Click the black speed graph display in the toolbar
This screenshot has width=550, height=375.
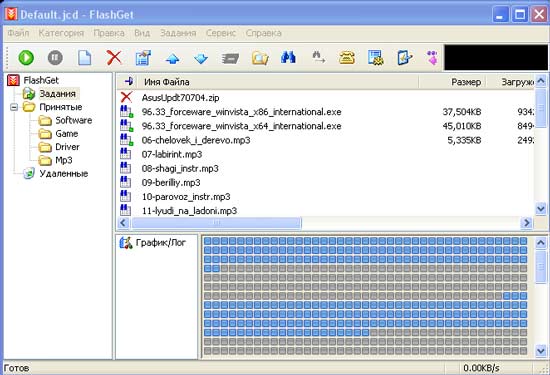coord(496,58)
